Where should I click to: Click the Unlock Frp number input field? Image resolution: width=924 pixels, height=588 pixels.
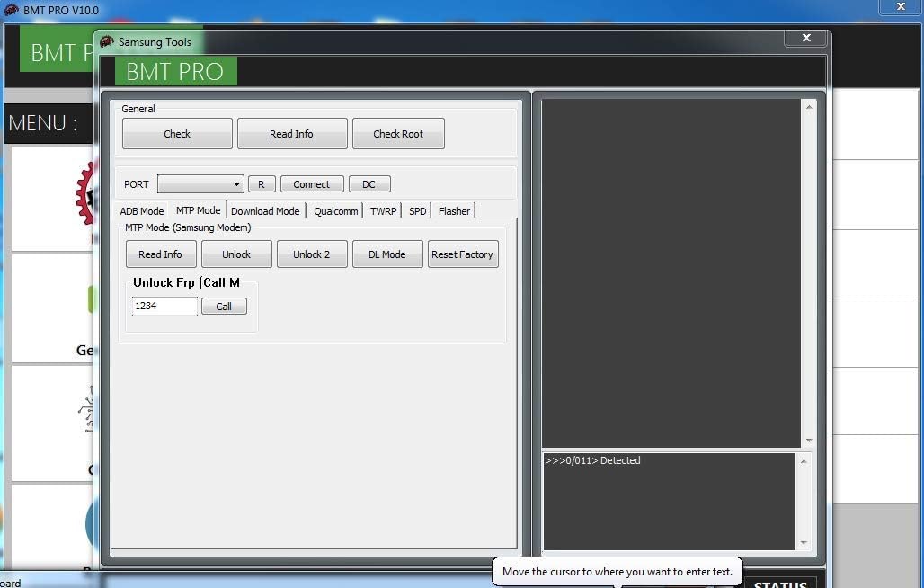[x=164, y=307]
